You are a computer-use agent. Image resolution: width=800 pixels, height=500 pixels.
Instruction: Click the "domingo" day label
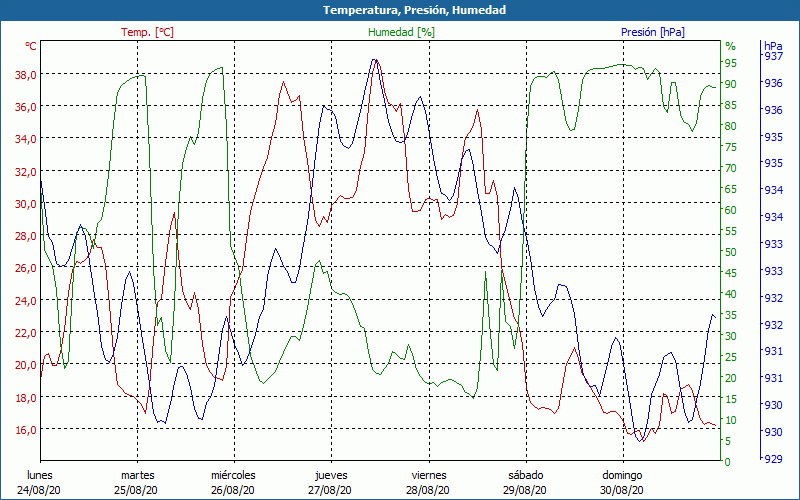[x=622, y=476]
